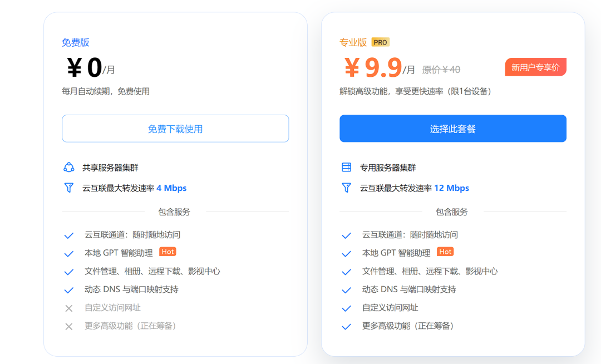
Task: Click the funnel icon beside 4 Mbps
Action: pos(68,188)
